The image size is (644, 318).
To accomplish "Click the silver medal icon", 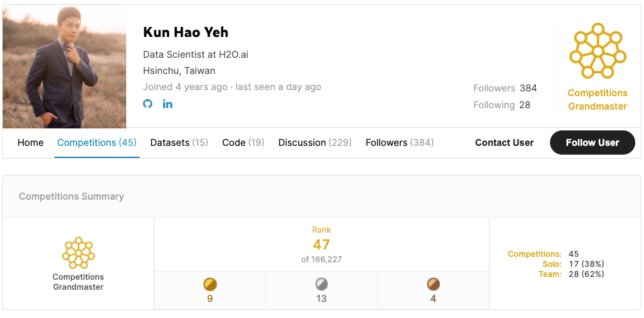I will [322, 284].
